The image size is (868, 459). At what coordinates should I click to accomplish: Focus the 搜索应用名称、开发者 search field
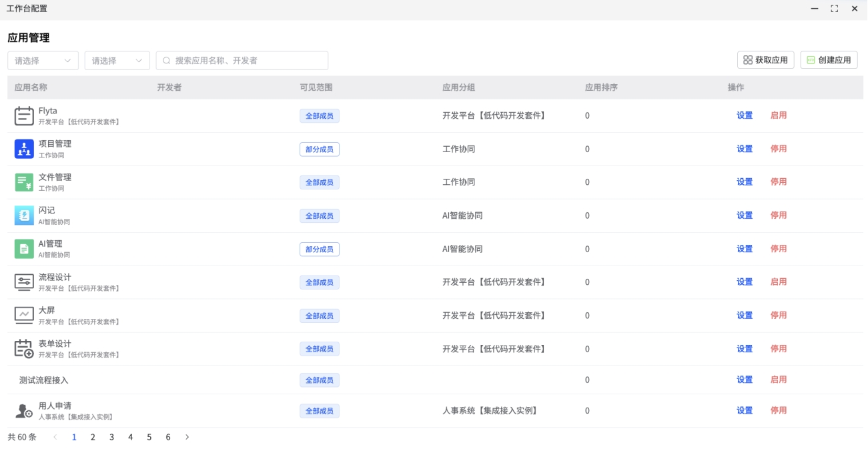click(x=242, y=61)
